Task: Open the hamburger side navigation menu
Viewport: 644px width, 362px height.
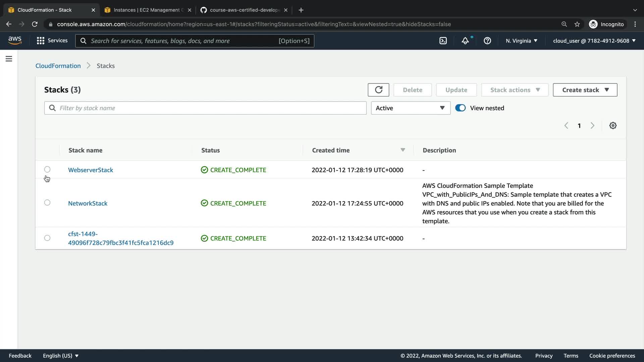Action: (x=9, y=59)
